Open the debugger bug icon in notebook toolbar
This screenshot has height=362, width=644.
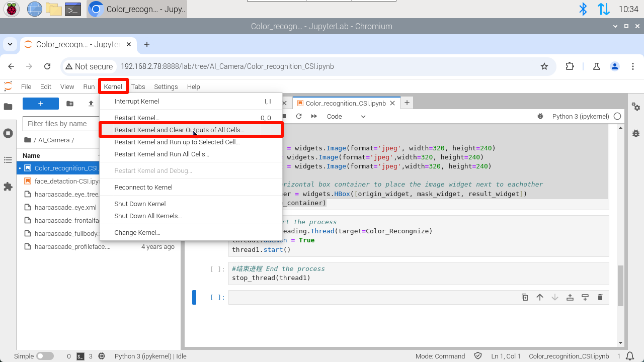(x=540, y=116)
